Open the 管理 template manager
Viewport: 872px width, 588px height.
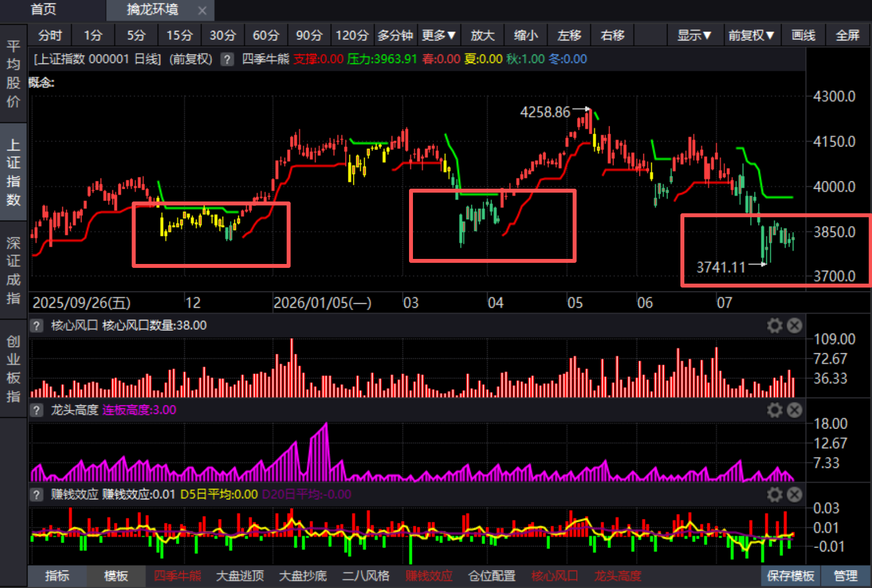pos(846,576)
